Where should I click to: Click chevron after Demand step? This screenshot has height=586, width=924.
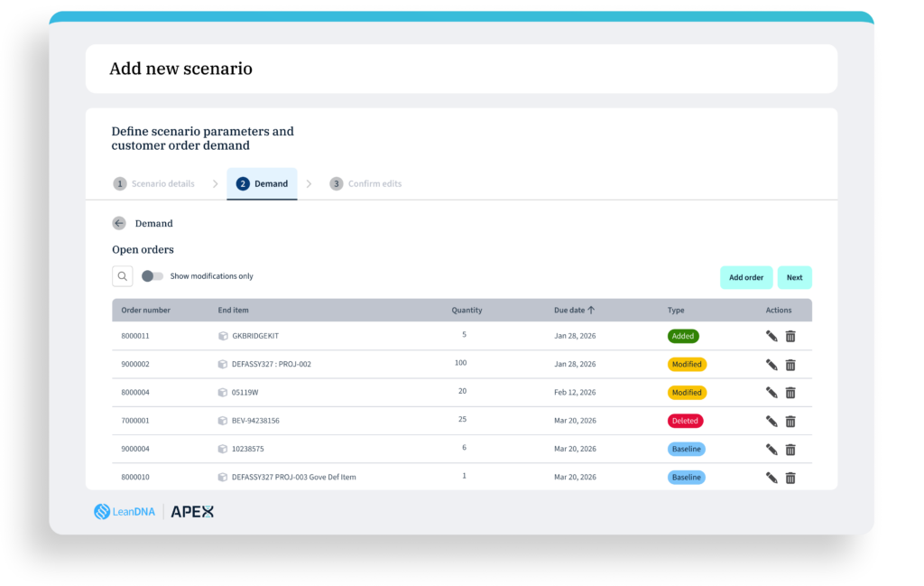pyautogui.click(x=309, y=184)
